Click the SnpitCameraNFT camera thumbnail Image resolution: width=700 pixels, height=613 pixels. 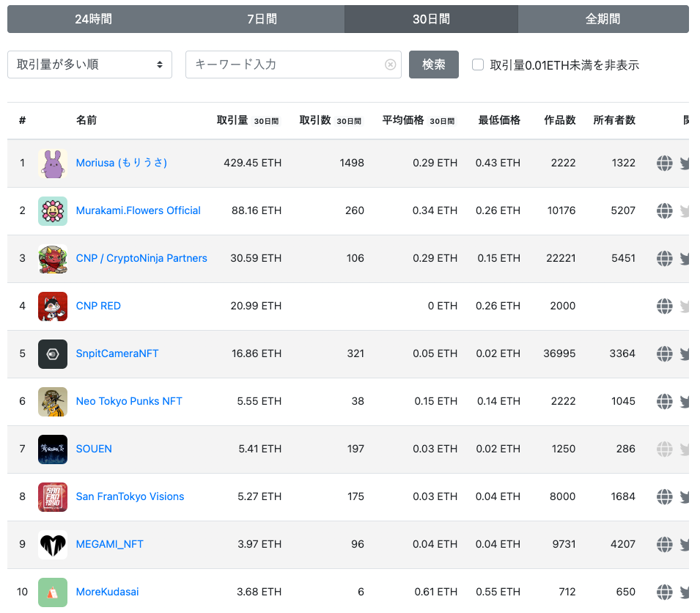tap(53, 354)
